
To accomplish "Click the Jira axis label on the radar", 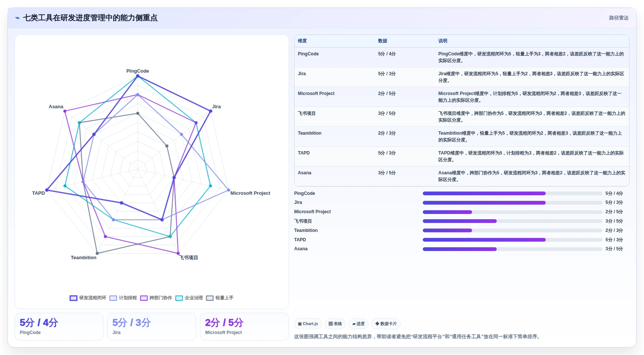I will click(x=216, y=107).
